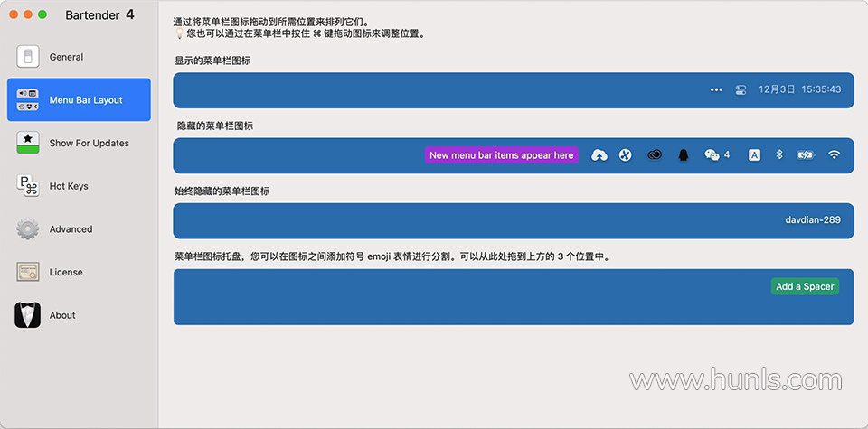Click the yellow minimize window button
This screenshot has width=868, height=429.
coord(28,14)
